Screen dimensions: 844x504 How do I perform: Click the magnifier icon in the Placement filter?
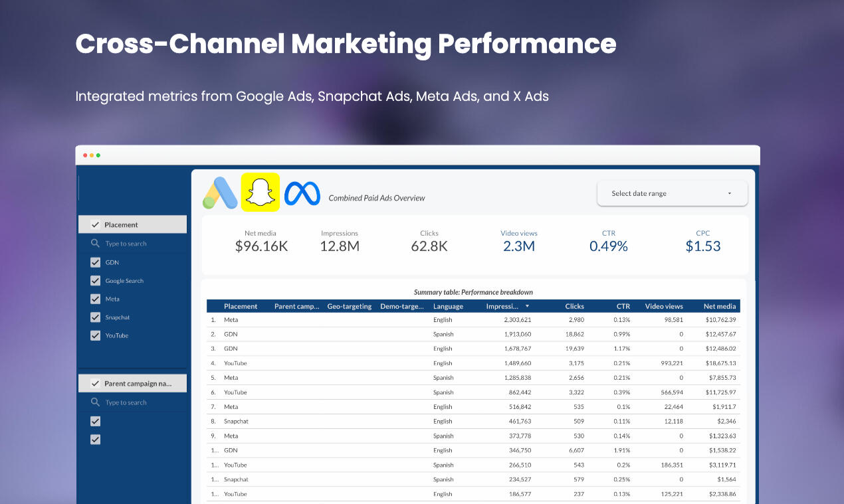point(96,244)
